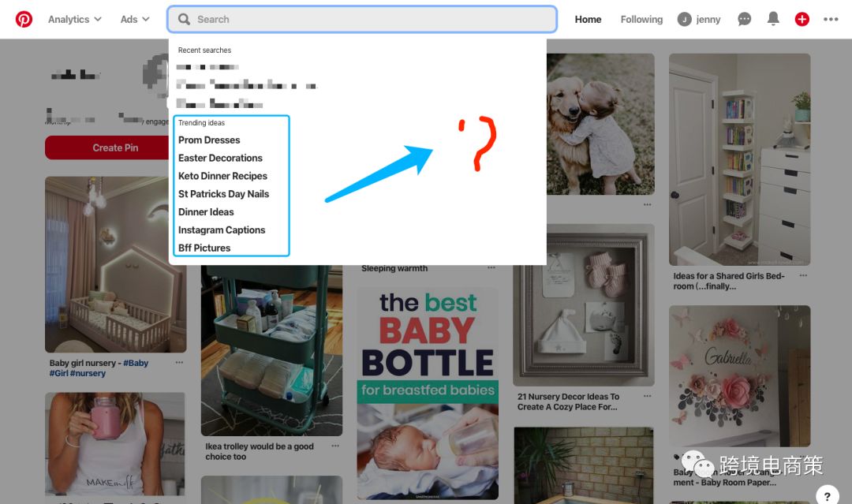Viewport: 852px width, 504px height.
Task: Open the question mark help button
Action: point(828,495)
